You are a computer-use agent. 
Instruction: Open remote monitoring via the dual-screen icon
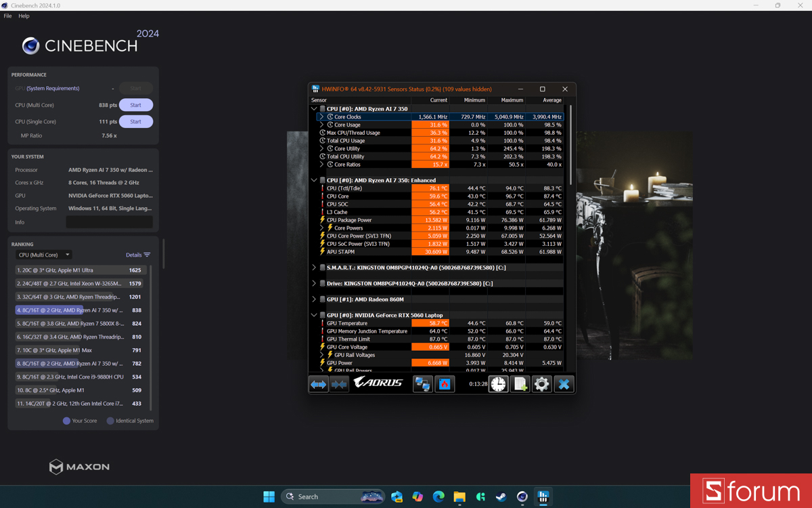point(422,383)
